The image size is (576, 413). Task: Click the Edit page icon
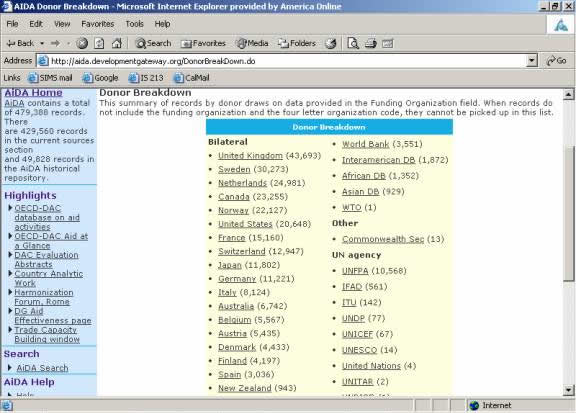tap(388, 43)
